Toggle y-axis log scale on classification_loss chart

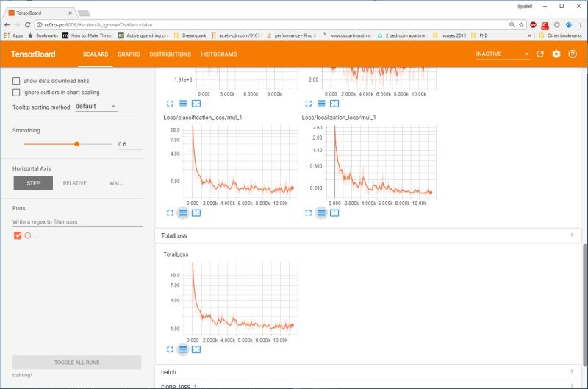(x=183, y=213)
